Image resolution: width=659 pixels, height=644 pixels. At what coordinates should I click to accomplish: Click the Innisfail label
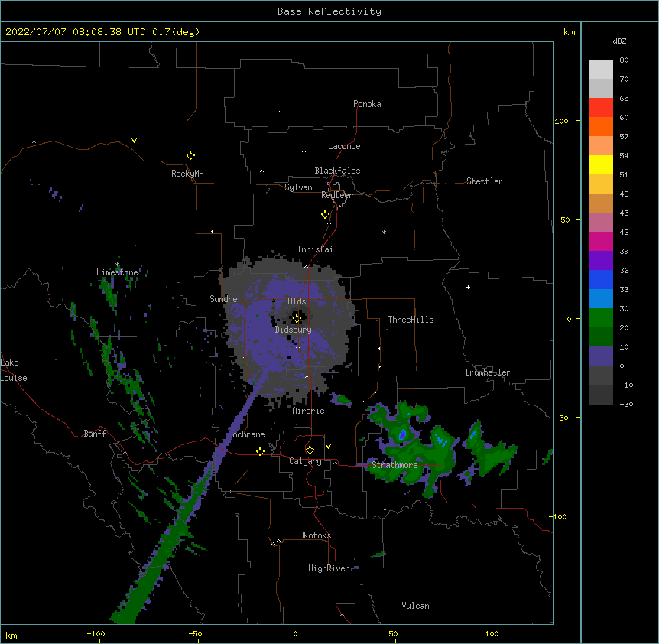[x=317, y=249]
